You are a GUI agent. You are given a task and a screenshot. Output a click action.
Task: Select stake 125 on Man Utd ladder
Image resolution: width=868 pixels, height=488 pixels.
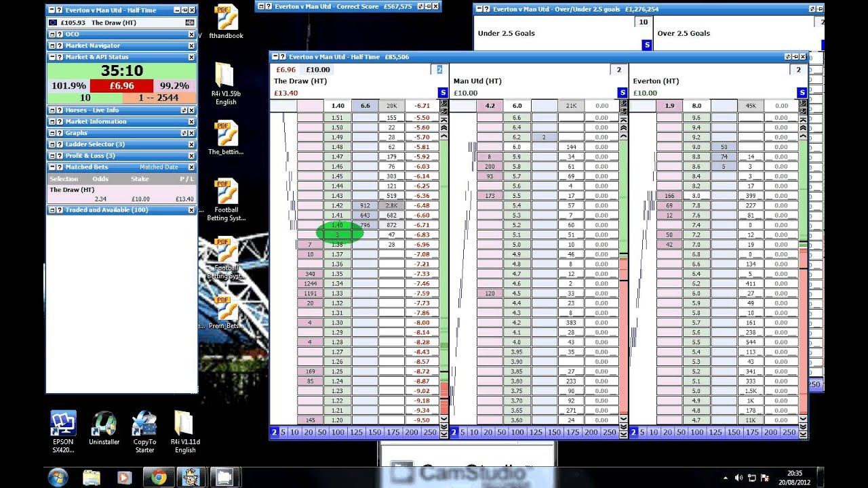tap(536, 432)
